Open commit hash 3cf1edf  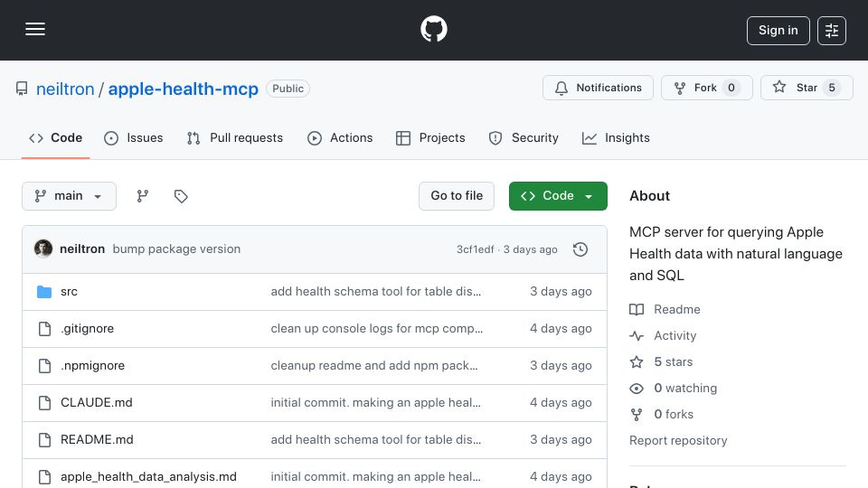pyautogui.click(x=475, y=249)
